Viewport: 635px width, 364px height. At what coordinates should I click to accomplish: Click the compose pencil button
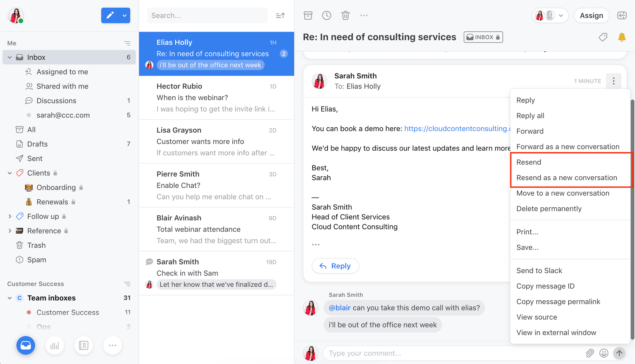point(110,15)
